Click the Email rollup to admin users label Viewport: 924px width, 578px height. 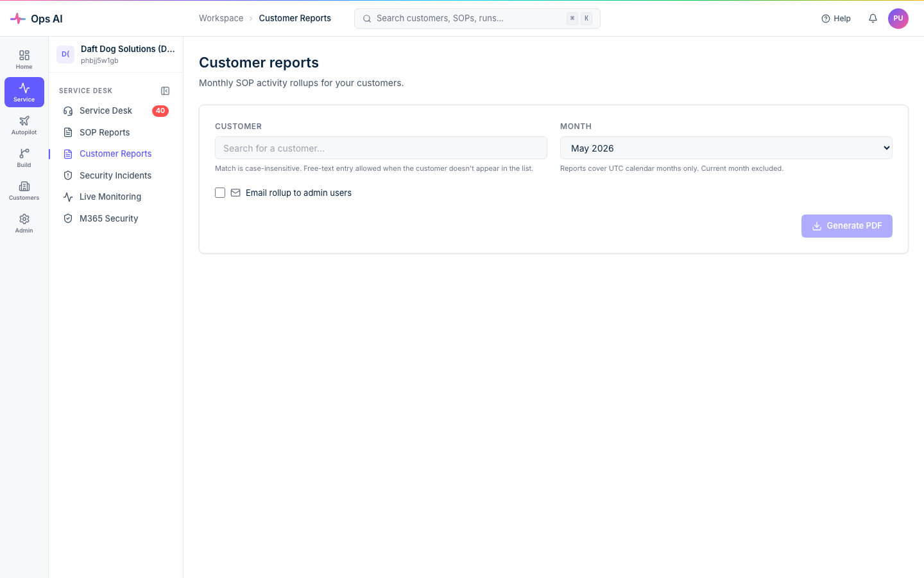pos(298,193)
